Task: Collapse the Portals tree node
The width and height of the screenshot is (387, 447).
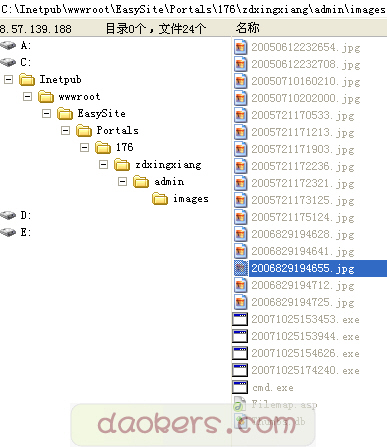Action: (66, 131)
